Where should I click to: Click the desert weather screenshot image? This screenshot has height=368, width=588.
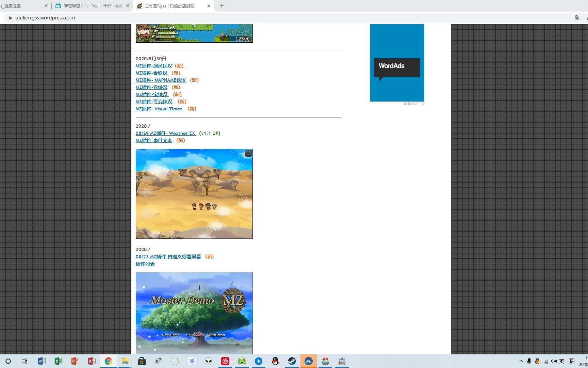point(194,194)
